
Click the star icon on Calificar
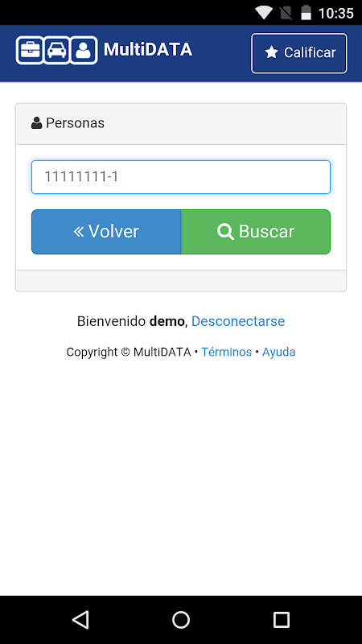click(271, 52)
